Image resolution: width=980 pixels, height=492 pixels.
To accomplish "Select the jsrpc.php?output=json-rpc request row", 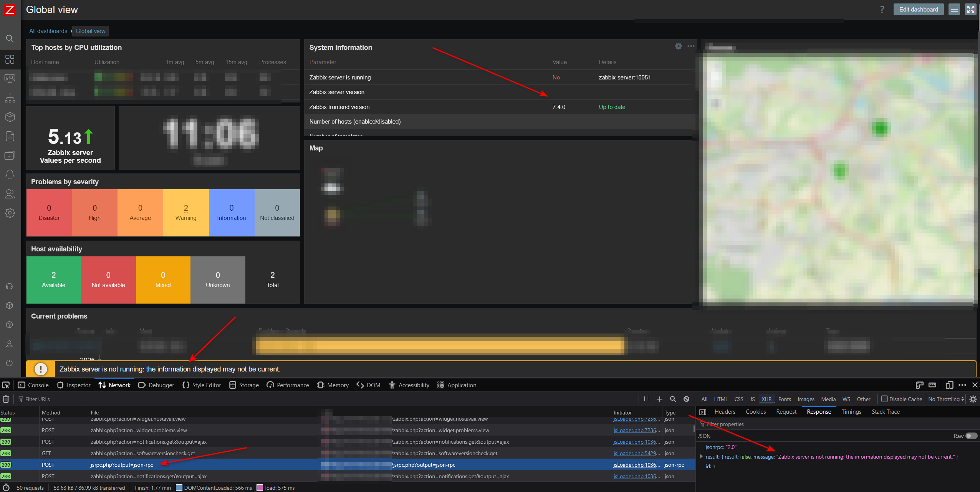I will pyautogui.click(x=348, y=465).
